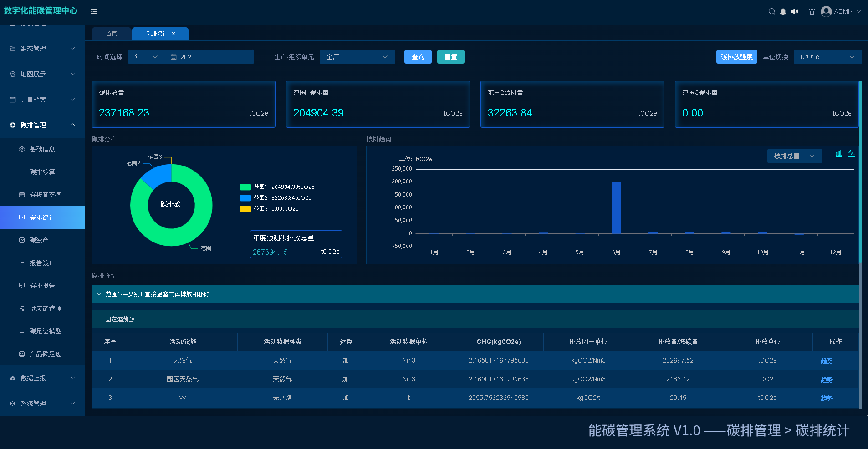Expand the 计量档案 menu
The width and height of the screenshot is (868, 449).
coord(42,100)
